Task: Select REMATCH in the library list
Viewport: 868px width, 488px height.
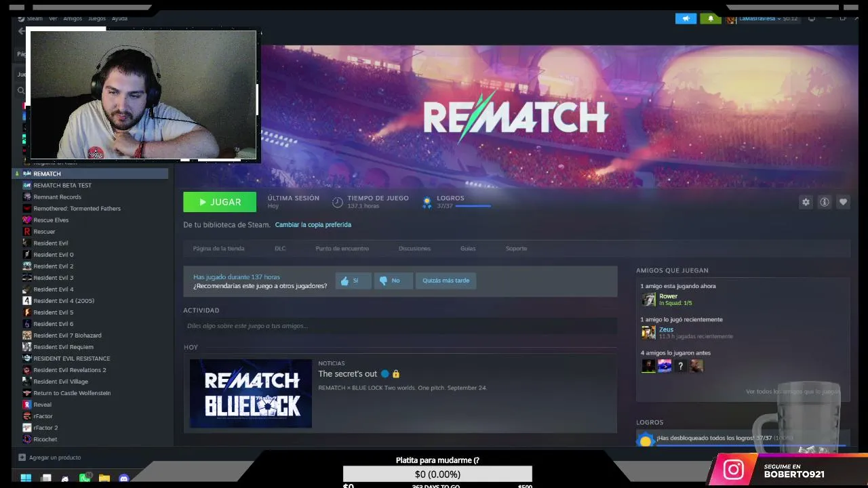Action: 91,174
